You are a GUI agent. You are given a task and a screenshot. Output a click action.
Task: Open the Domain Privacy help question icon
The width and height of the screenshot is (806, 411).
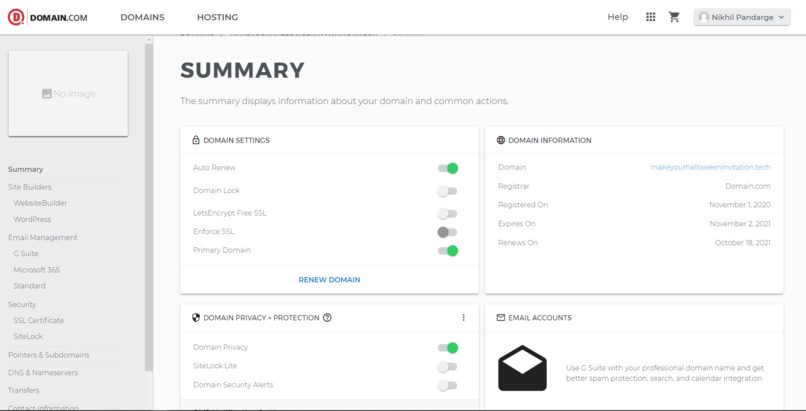click(327, 317)
